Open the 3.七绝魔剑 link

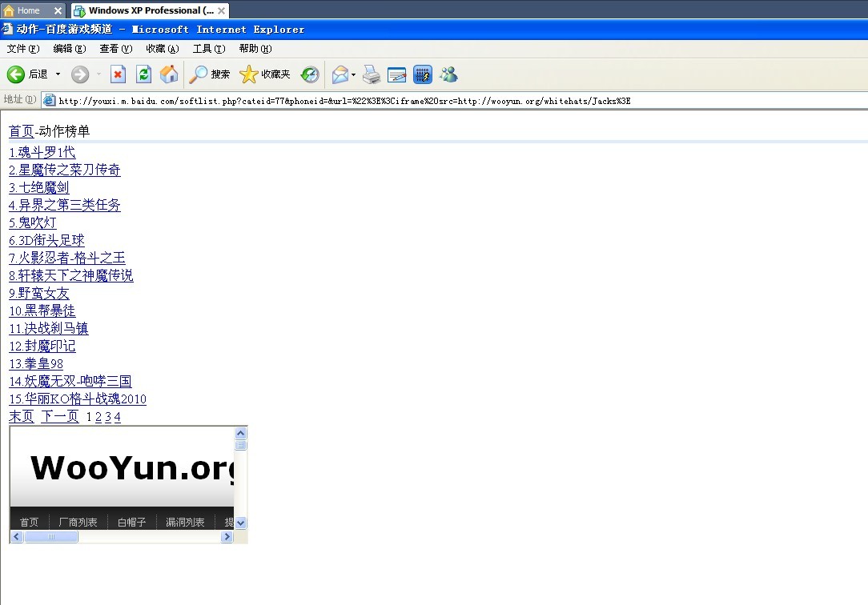[38, 187]
